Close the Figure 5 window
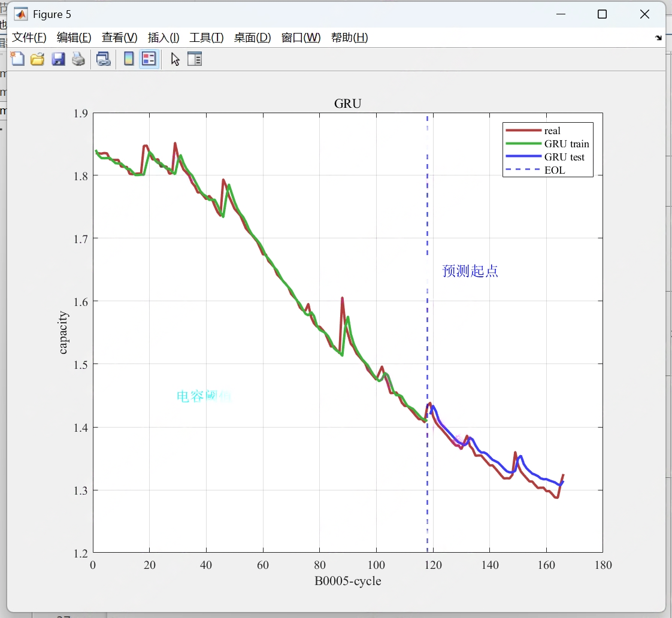 click(x=644, y=14)
